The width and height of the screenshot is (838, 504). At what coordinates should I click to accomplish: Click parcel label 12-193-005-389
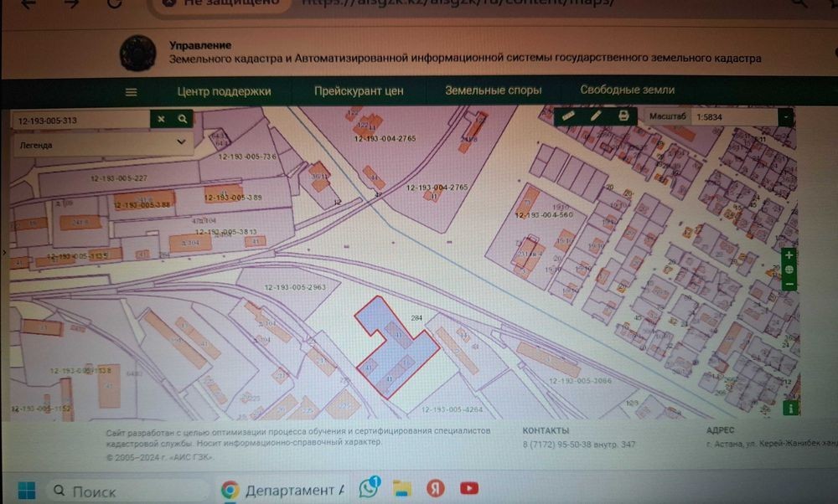(x=233, y=198)
